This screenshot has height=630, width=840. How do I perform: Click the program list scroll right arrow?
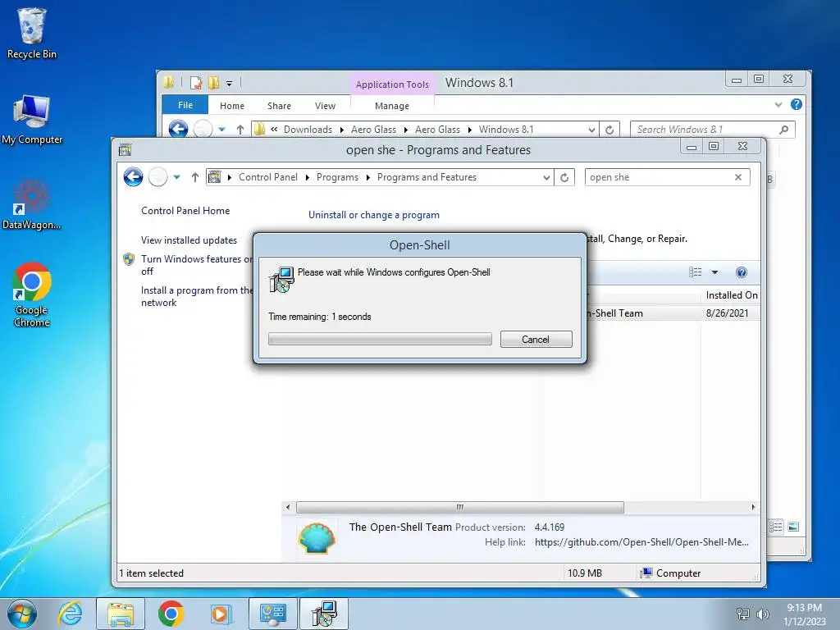coord(753,507)
